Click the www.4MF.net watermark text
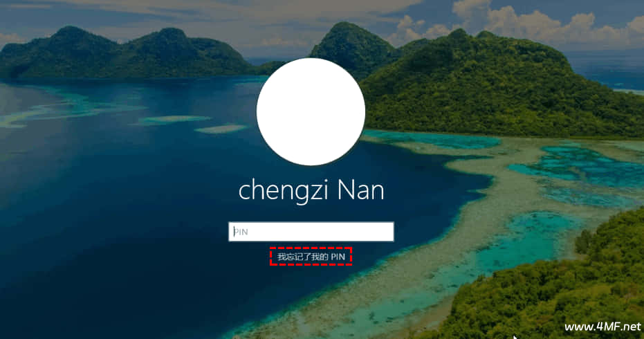 (602, 327)
